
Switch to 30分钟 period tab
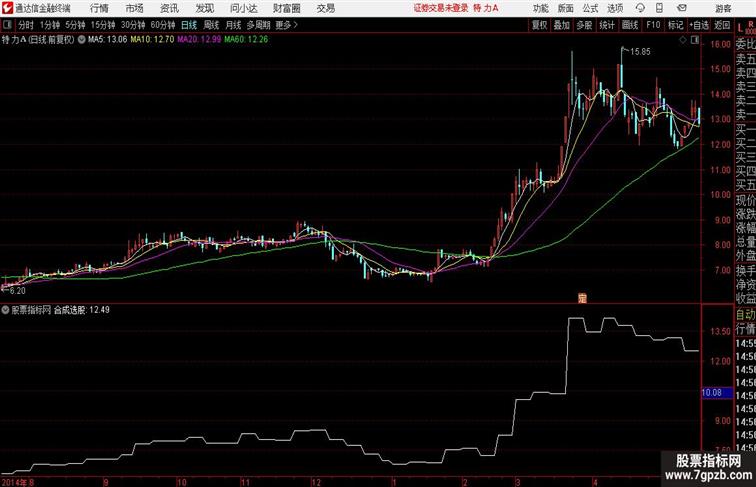click(x=133, y=25)
